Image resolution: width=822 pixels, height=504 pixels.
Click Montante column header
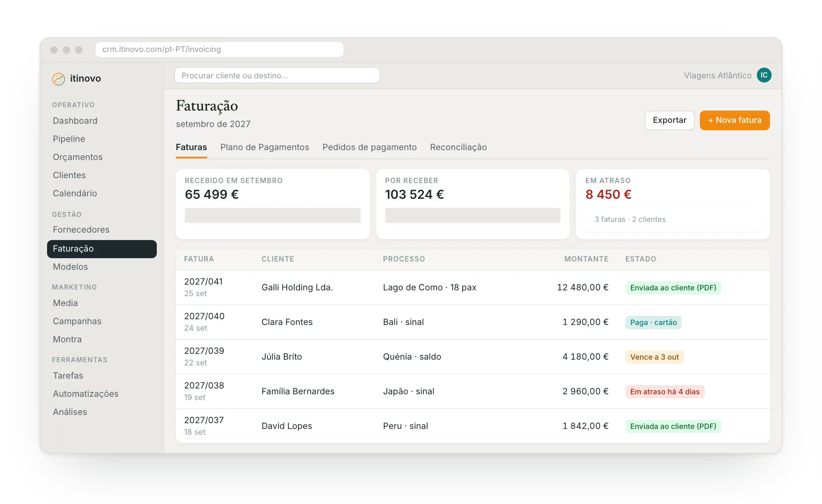[586, 259]
